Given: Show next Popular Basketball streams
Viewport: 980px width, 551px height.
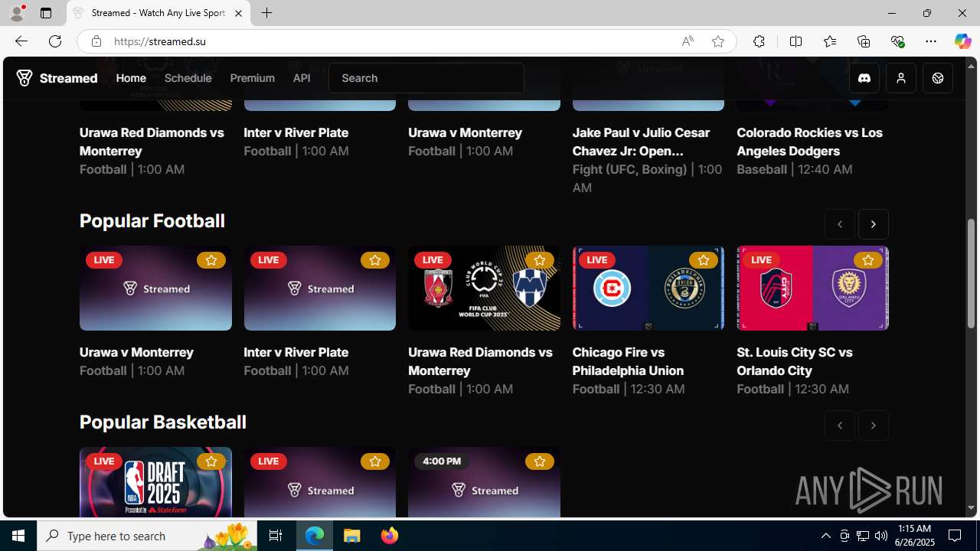Looking at the screenshot, I should (874, 425).
